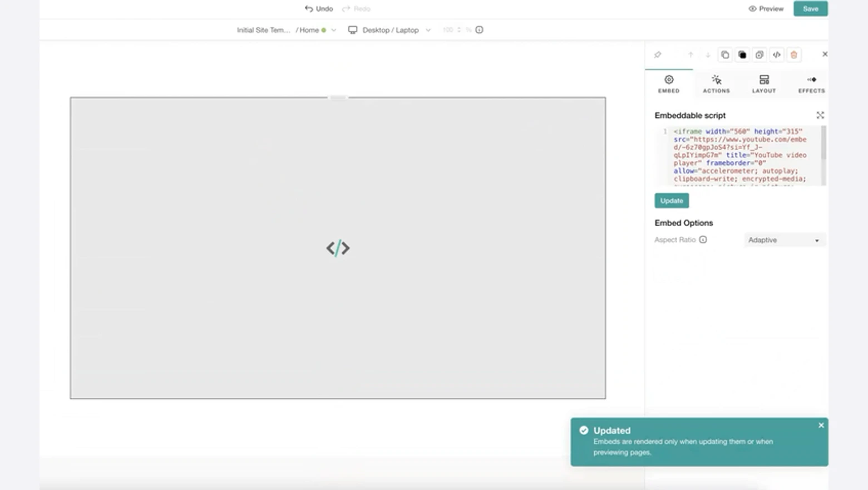
Task: Click the Update button
Action: (672, 200)
